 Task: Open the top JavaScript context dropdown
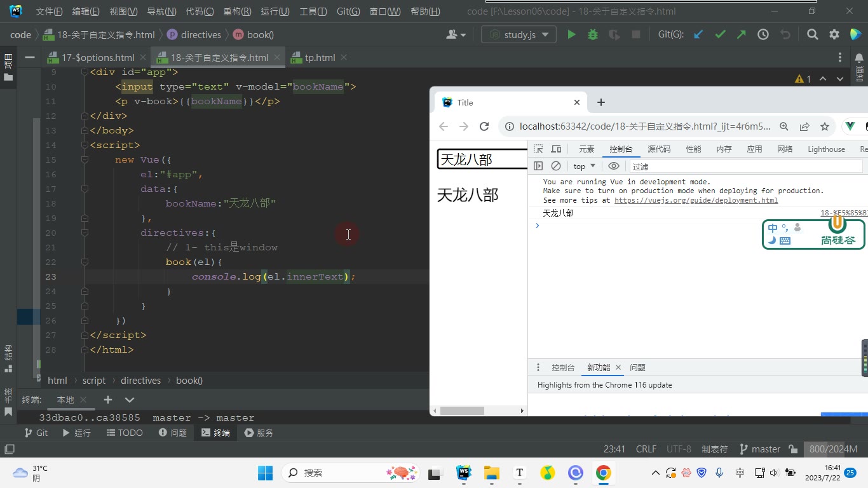[584, 166]
